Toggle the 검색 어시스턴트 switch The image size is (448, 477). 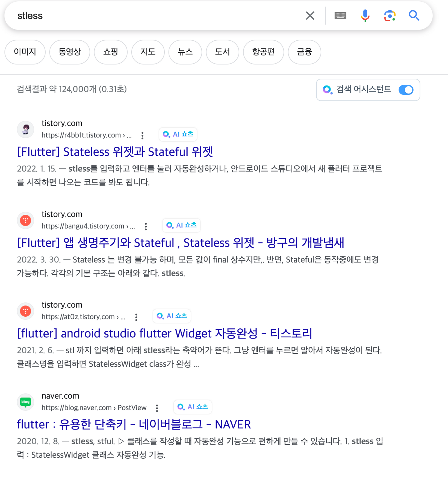click(406, 90)
